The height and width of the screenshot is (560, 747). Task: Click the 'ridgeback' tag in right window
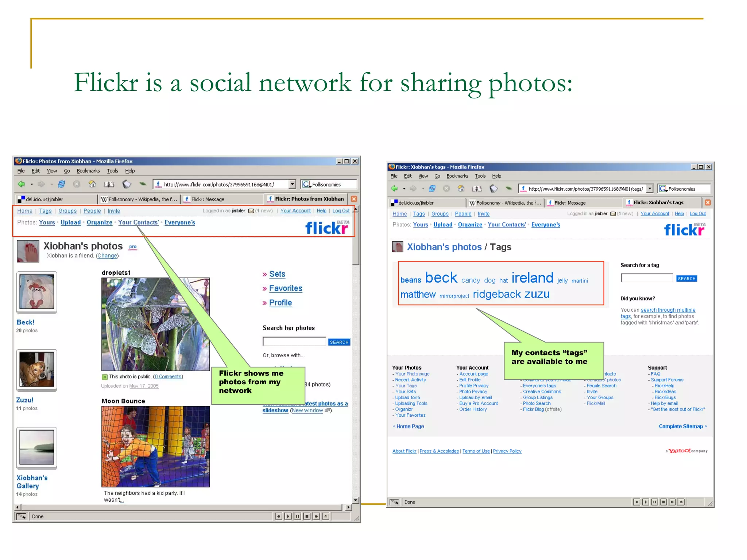(497, 294)
